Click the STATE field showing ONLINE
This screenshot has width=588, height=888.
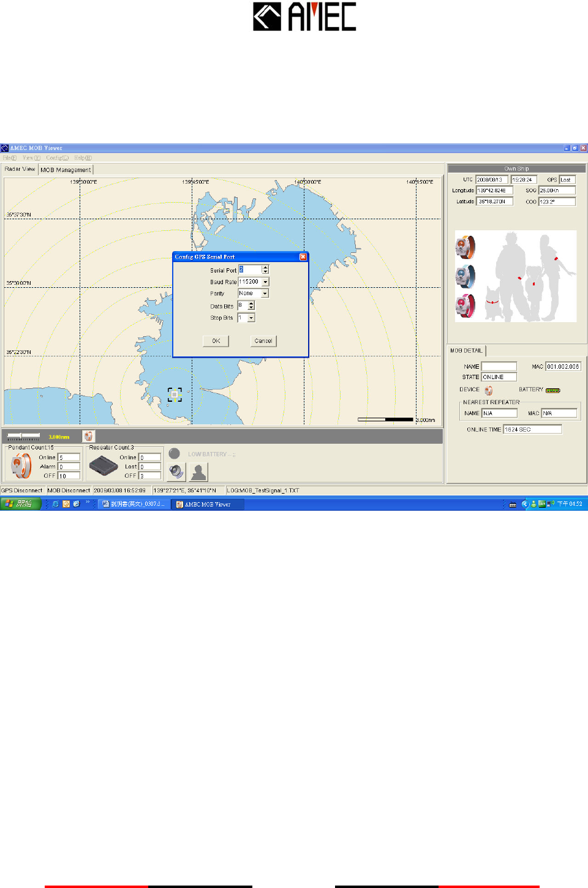[x=499, y=377]
